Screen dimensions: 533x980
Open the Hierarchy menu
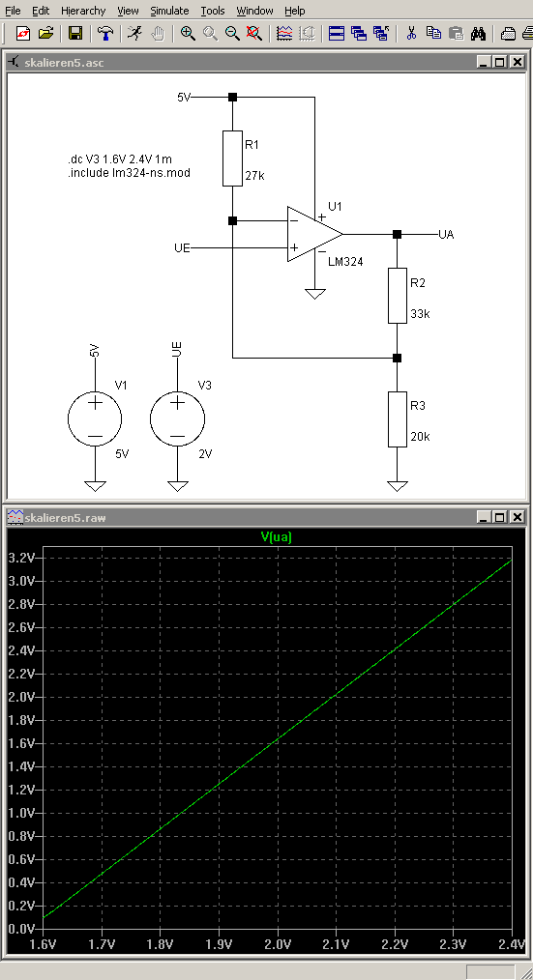click(83, 11)
